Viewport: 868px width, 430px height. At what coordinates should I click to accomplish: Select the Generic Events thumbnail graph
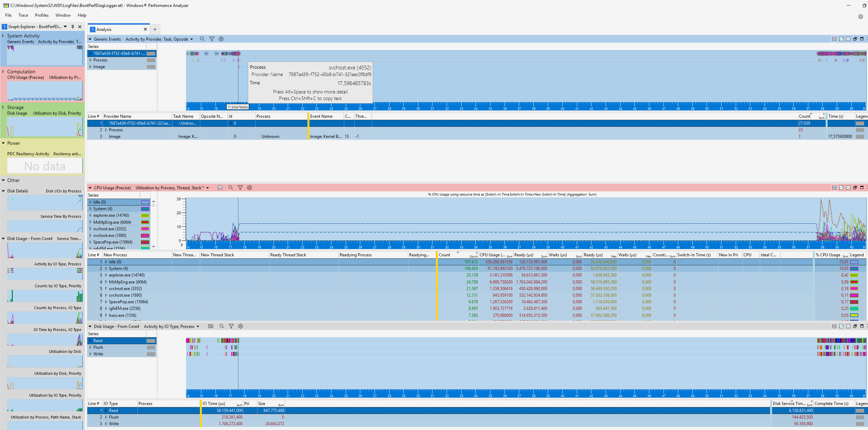(45, 55)
